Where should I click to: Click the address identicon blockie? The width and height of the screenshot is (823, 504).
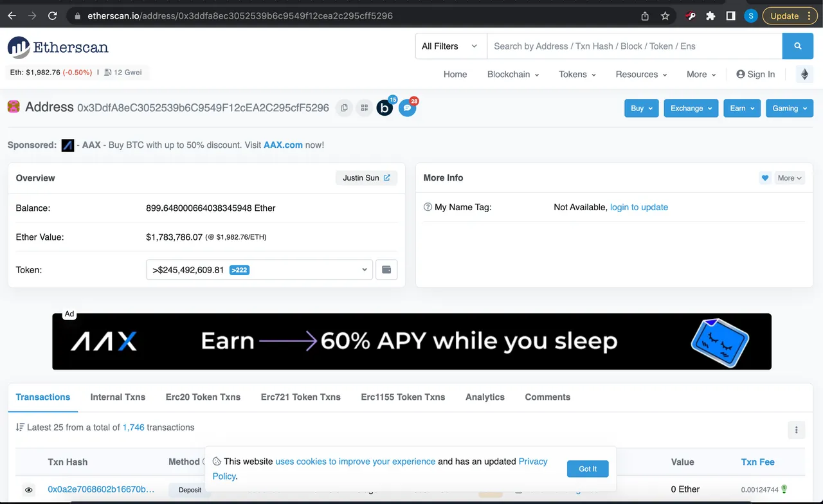tap(14, 107)
